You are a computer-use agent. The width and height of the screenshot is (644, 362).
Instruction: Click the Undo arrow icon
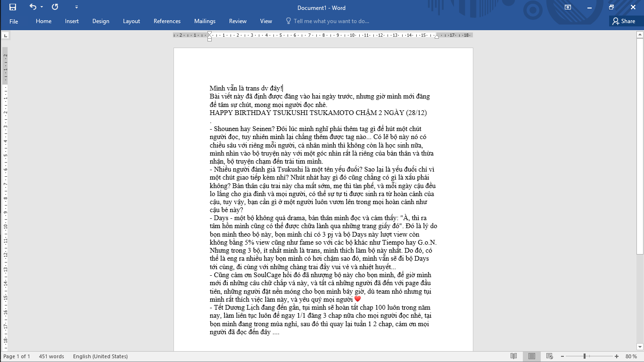[33, 7]
